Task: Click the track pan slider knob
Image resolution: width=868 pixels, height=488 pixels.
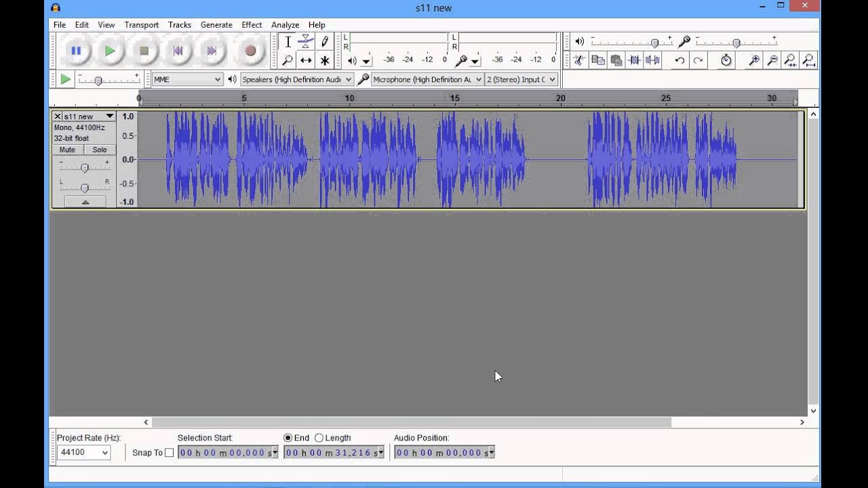Action: [x=85, y=188]
